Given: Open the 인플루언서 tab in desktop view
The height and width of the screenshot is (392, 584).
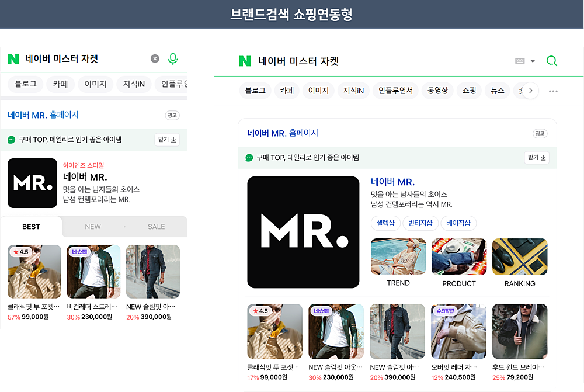Looking at the screenshot, I should [x=395, y=91].
